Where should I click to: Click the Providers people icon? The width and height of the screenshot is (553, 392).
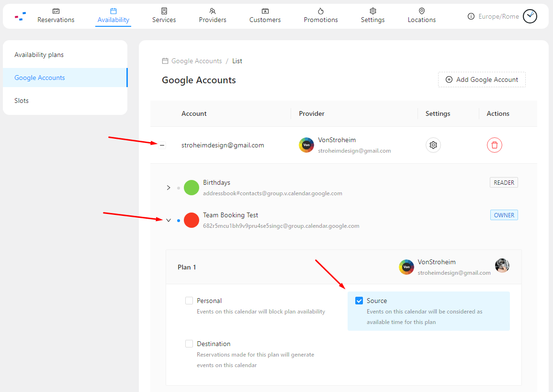click(x=213, y=11)
